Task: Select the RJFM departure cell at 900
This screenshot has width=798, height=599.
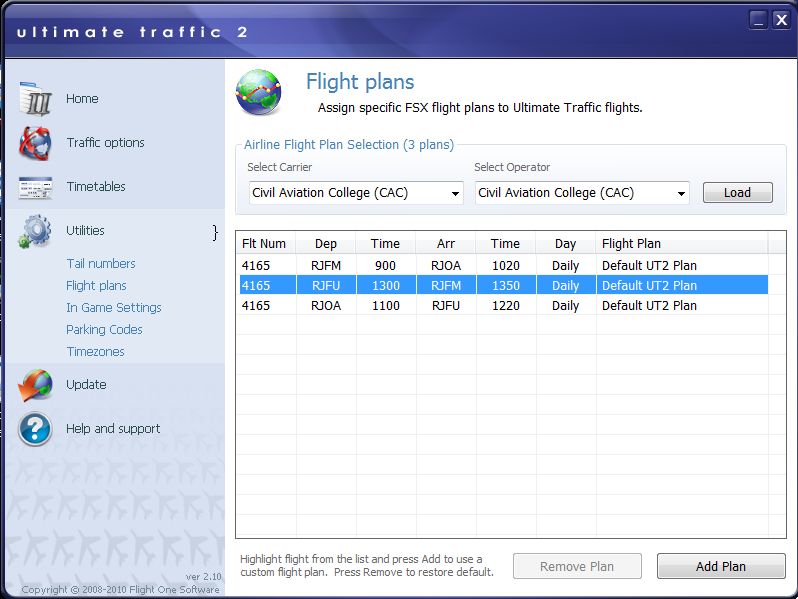Action: coord(326,266)
